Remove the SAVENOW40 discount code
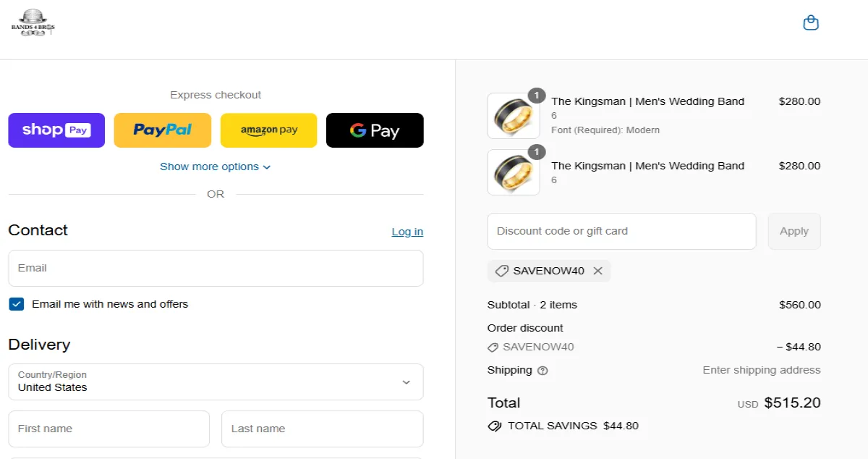 [597, 271]
